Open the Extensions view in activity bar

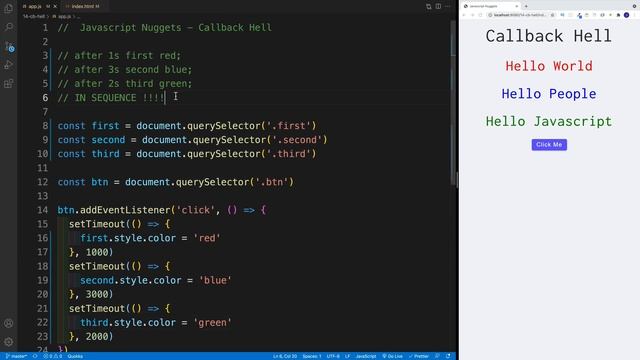coord(8,84)
